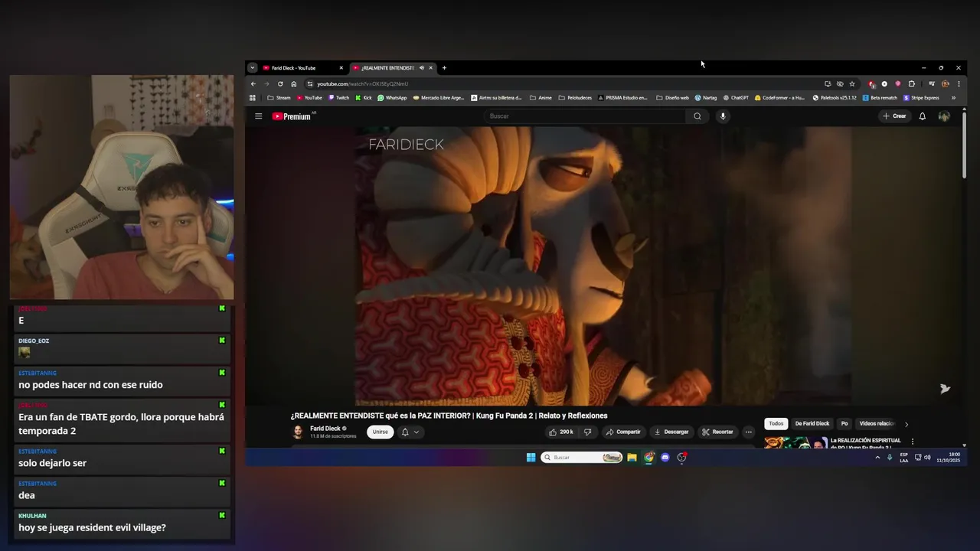Screen dimensions: 980x551
Task: Open the YouTube account avatar menu
Action: tap(944, 116)
